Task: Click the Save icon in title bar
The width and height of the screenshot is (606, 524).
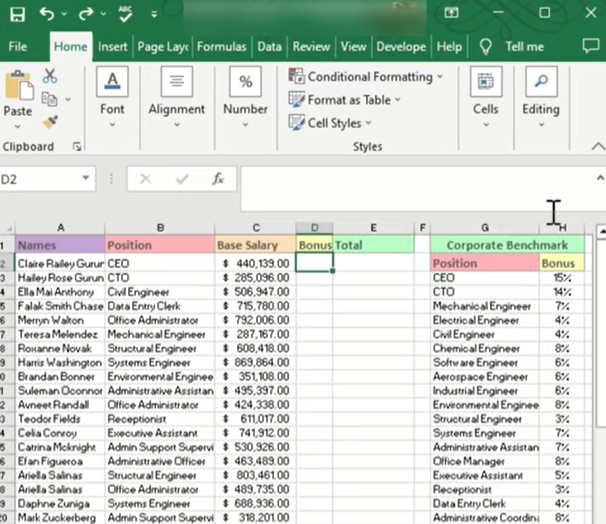Action: click(x=19, y=14)
